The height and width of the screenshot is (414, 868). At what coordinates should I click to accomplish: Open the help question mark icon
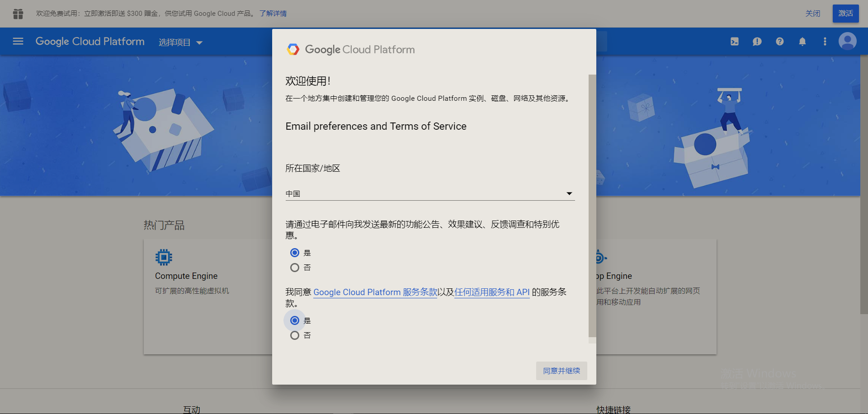coord(780,42)
